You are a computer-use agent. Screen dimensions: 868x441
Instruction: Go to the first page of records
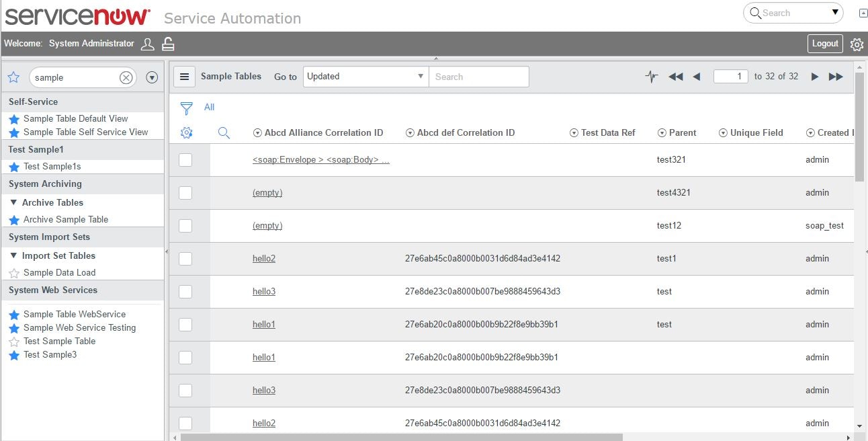(x=676, y=77)
